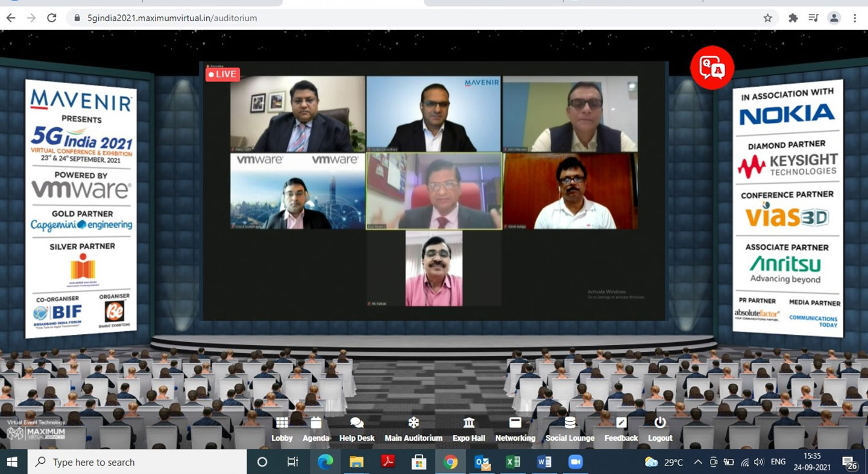Click Communications Today media partner logo
868x474 pixels.
pos(813,321)
